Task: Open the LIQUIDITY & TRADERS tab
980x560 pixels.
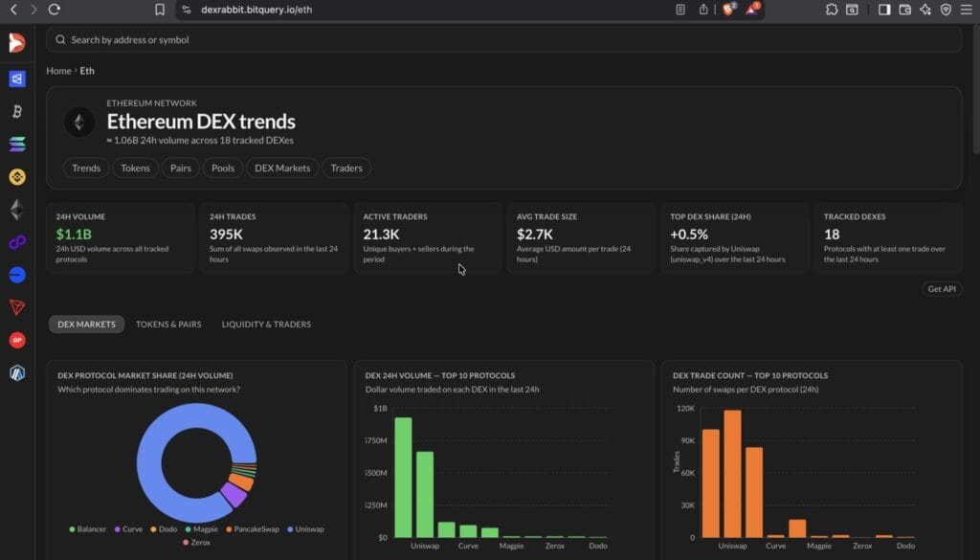Action: pos(265,325)
